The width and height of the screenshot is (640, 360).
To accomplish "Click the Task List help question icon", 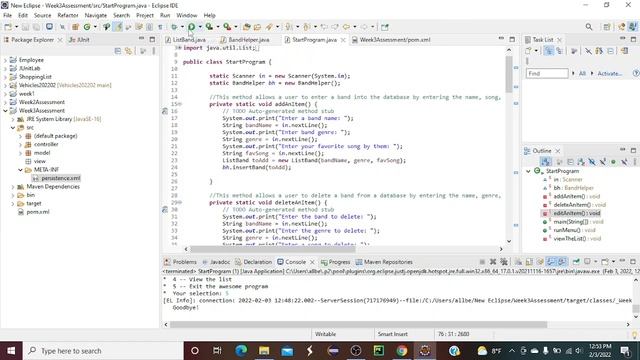I will point(636,73).
